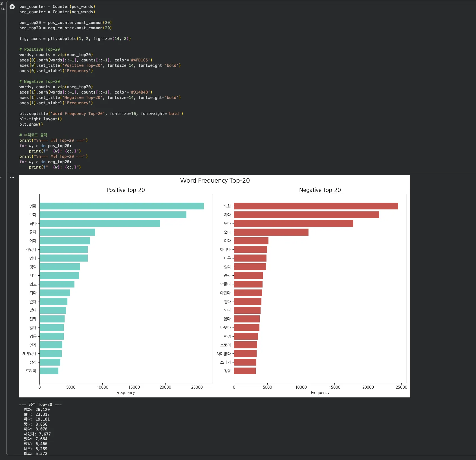Place cursor on the plt.show() line
The width and height of the screenshot is (476, 460).
pyautogui.click(x=31, y=124)
